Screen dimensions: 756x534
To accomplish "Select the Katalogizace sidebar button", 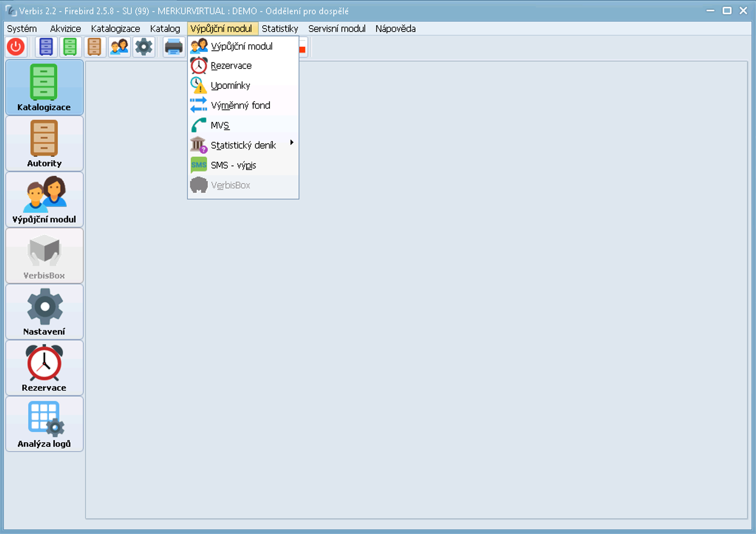I will (x=44, y=87).
